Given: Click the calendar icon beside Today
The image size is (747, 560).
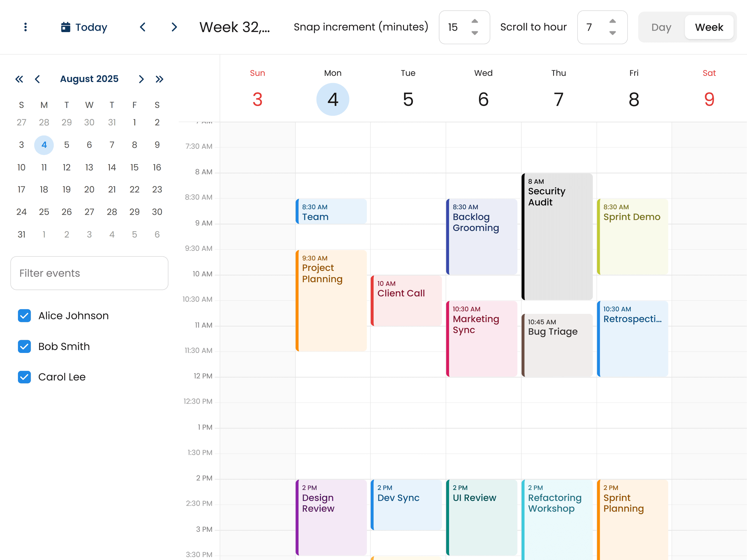Looking at the screenshot, I should pyautogui.click(x=66, y=27).
